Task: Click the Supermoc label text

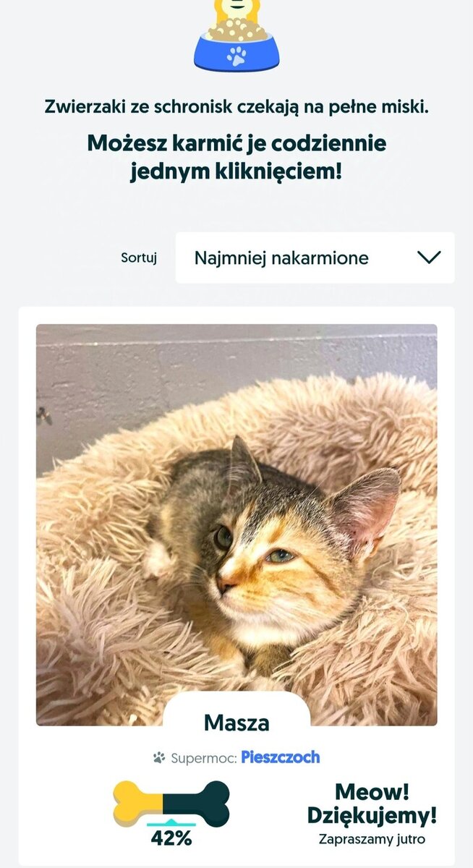Action: [204, 758]
